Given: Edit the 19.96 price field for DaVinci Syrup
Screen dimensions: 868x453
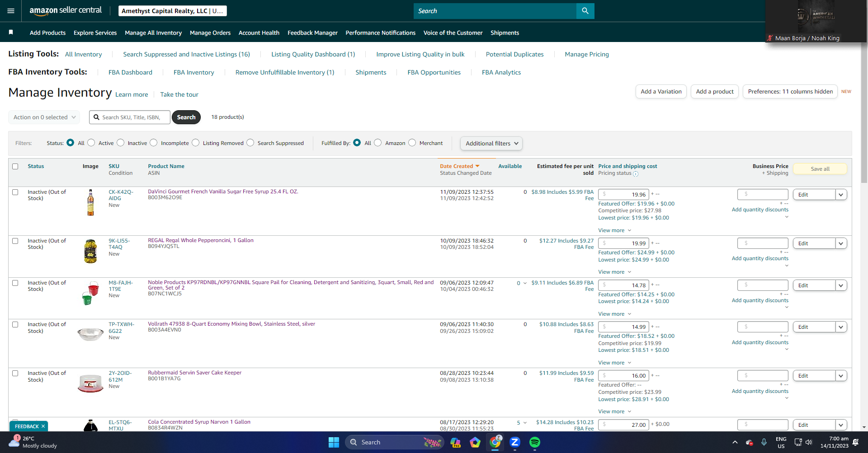Looking at the screenshot, I should coord(623,195).
